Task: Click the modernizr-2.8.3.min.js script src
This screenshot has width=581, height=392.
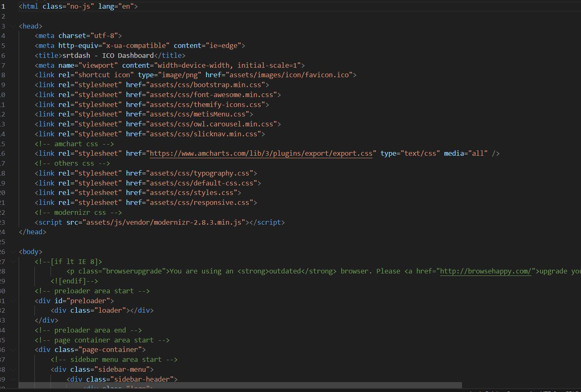Action: [164, 222]
